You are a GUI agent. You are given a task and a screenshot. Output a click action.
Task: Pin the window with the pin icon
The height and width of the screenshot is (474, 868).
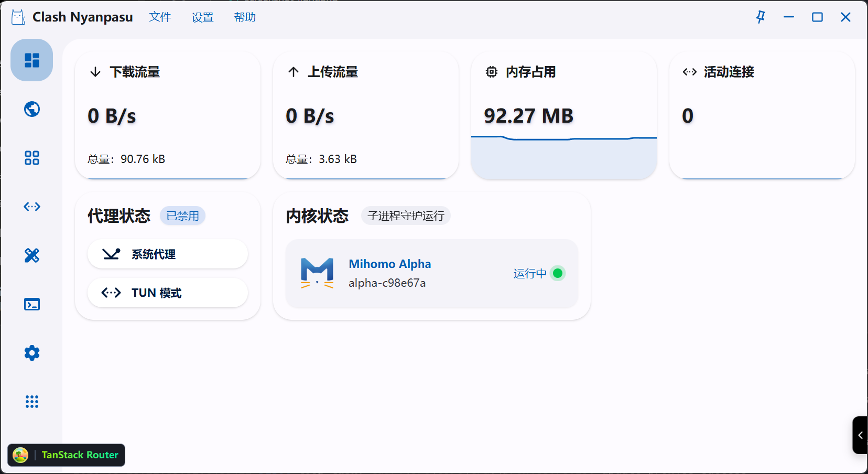click(761, 17)
